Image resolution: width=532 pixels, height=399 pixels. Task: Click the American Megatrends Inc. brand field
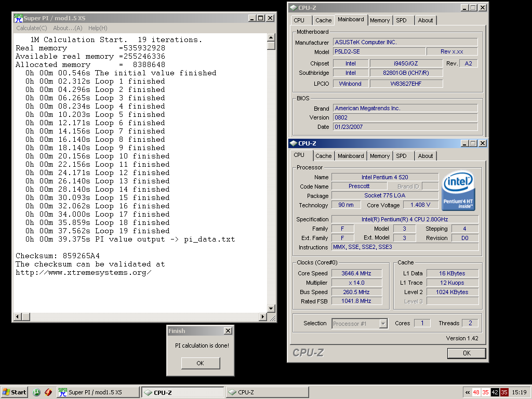405,108
